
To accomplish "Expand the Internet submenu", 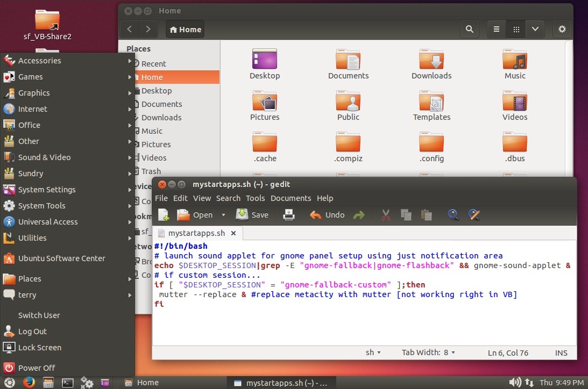I will click(67, 109).
